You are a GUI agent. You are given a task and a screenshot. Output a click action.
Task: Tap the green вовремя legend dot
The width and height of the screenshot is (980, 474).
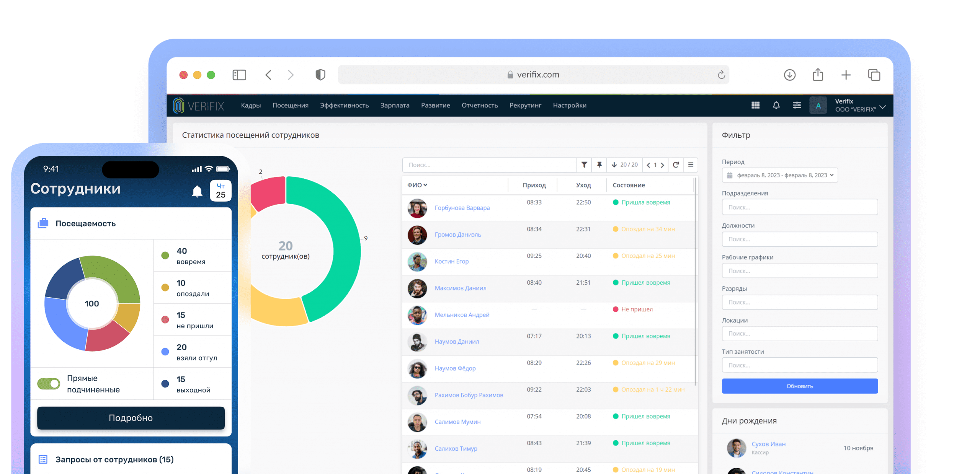(165, 256)
